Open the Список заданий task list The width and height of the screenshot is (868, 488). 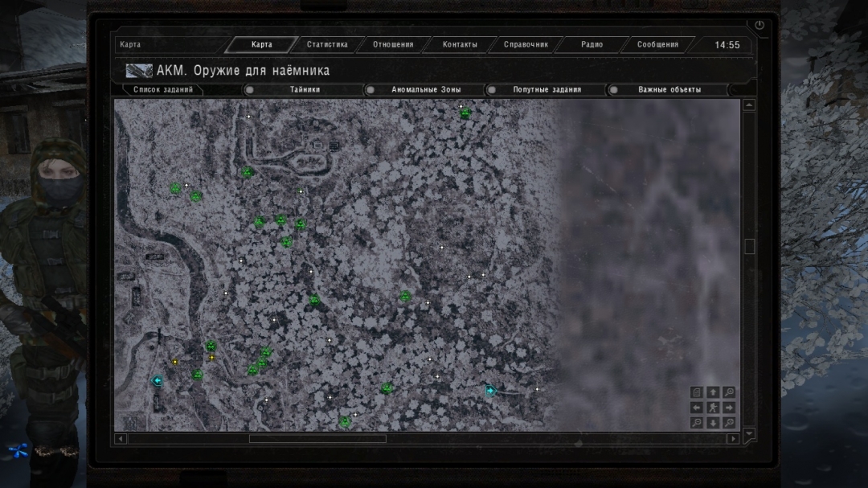point(162,90)
